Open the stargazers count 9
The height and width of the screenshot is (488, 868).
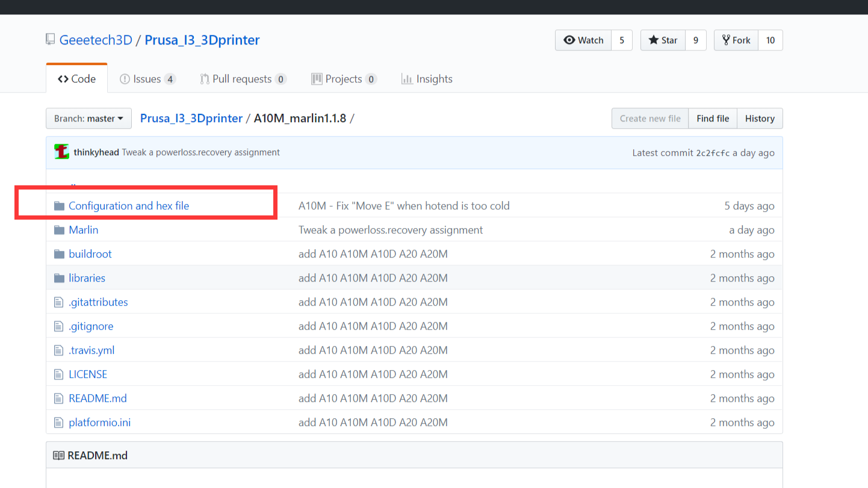click(696, 40)
